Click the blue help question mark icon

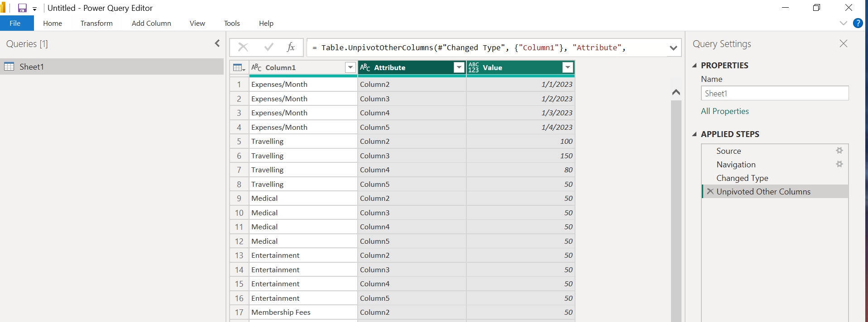click(x=858, y=23)
